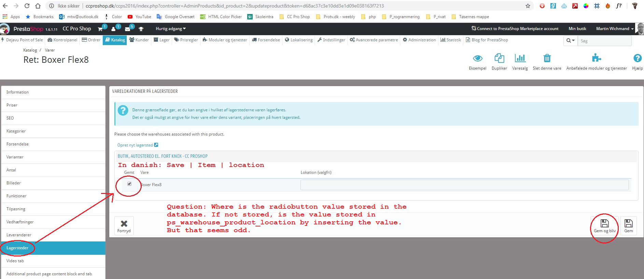Viewport: 644px width, 279px height.
Task: Reload the page with the refresh icon
Action: pyautogui.click(x=27, y=6)
